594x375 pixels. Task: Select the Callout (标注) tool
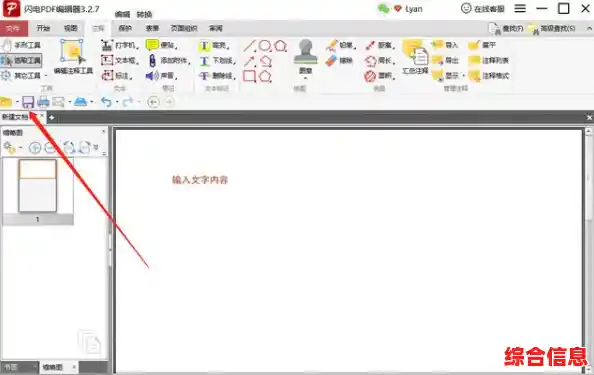pos(117,75)
